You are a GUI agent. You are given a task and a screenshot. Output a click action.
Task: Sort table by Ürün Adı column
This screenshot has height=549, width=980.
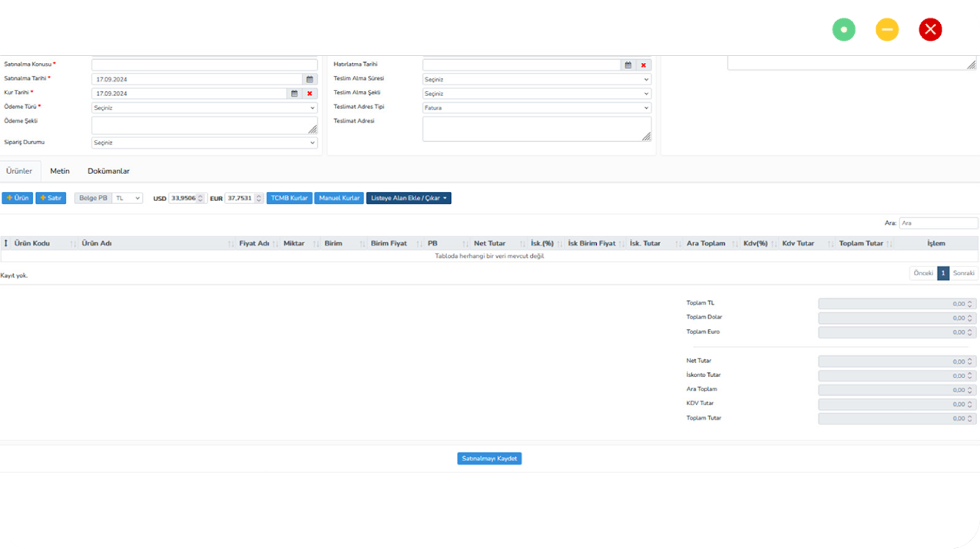[x=156, y=243]
